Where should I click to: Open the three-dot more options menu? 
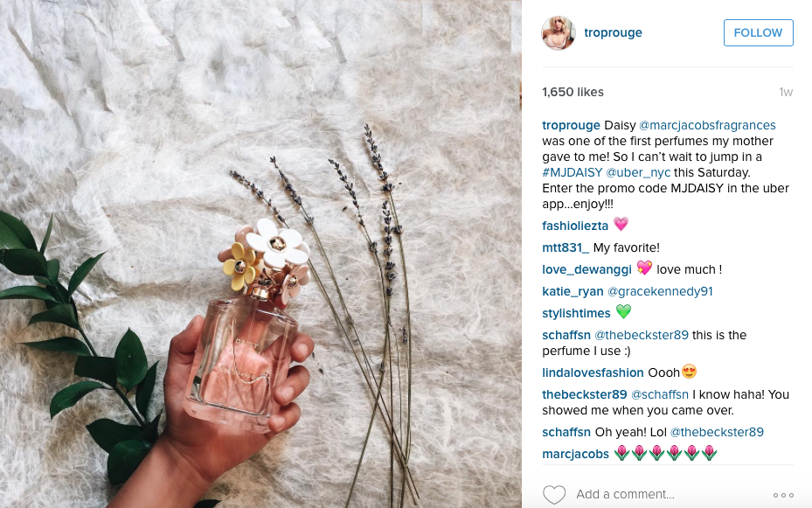coord(783,495)
